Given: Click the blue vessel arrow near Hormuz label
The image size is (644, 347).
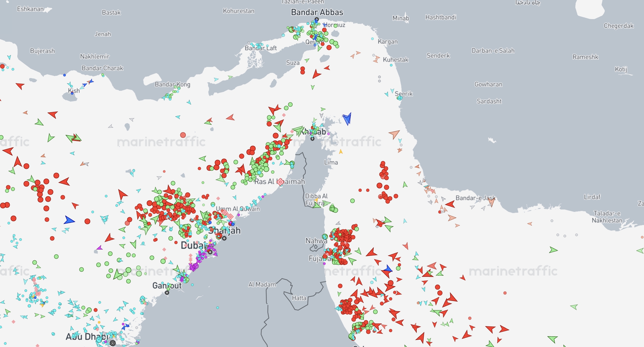Looking at the screenshot, I should [324, 25].
